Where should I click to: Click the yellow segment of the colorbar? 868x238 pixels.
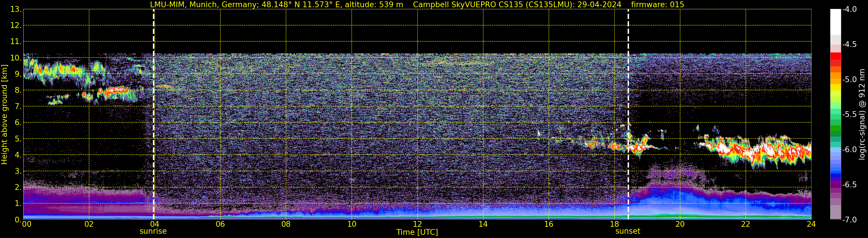(836, 87)
